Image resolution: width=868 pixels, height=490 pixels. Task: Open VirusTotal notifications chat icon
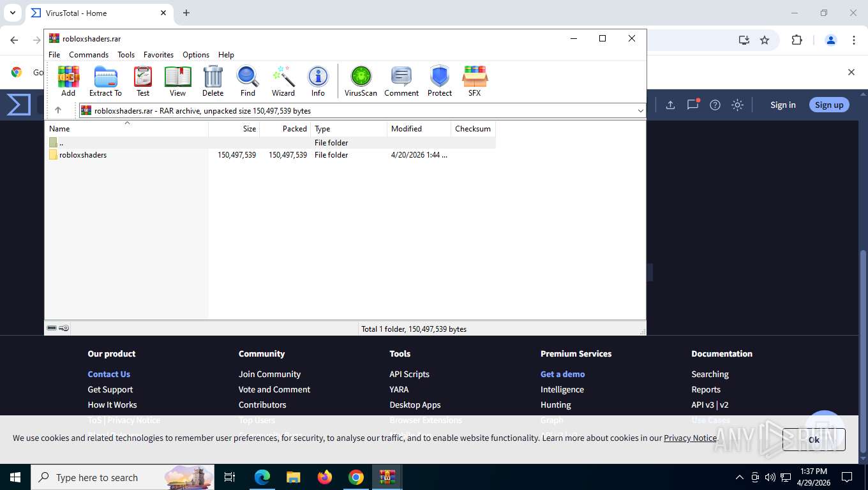pyautogui.click(x=693, y=105)
